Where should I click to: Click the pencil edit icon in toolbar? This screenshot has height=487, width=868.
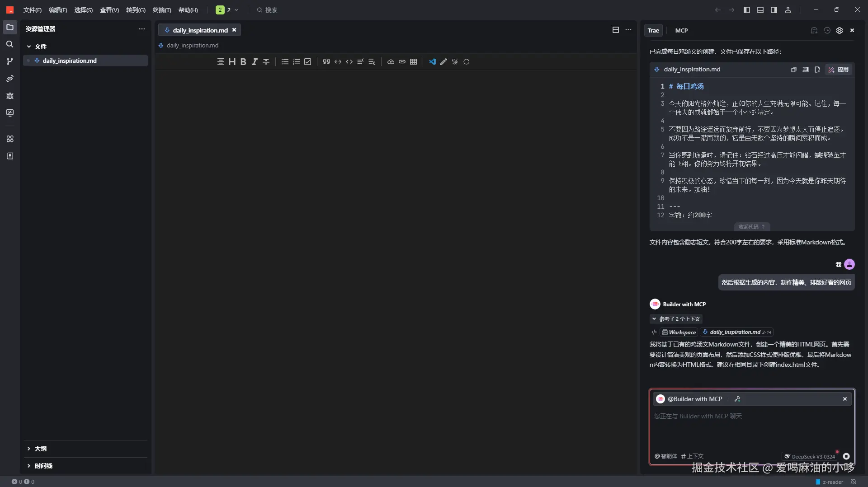[x=443, y=62]
